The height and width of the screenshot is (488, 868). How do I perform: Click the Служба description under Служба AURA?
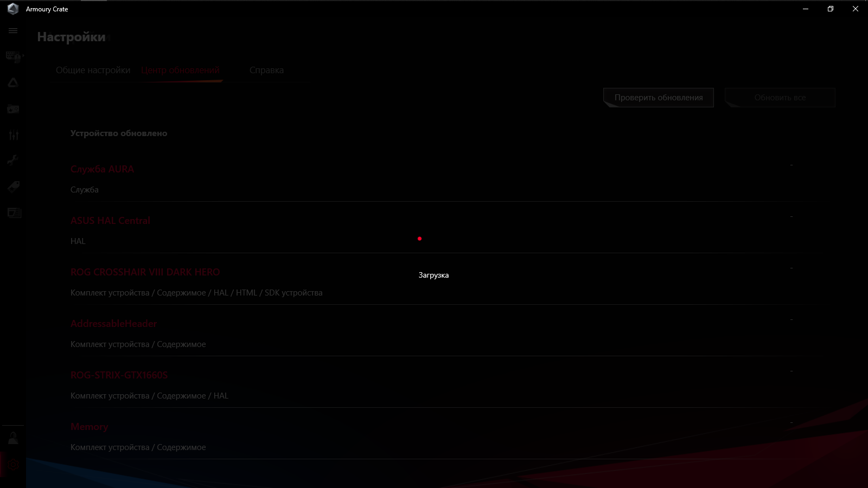click(x=85, y=190)
